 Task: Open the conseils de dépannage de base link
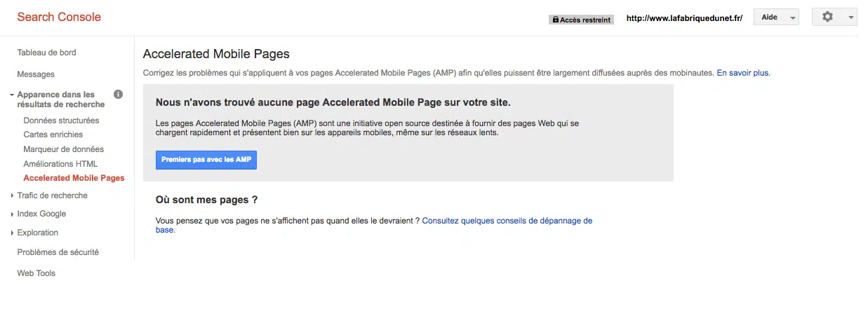click(x=507, y=221)
